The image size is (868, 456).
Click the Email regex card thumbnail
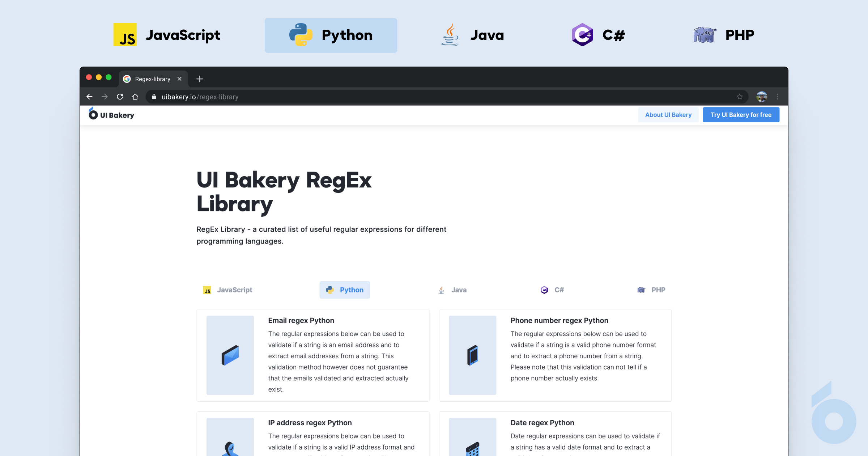click(230, 355)
